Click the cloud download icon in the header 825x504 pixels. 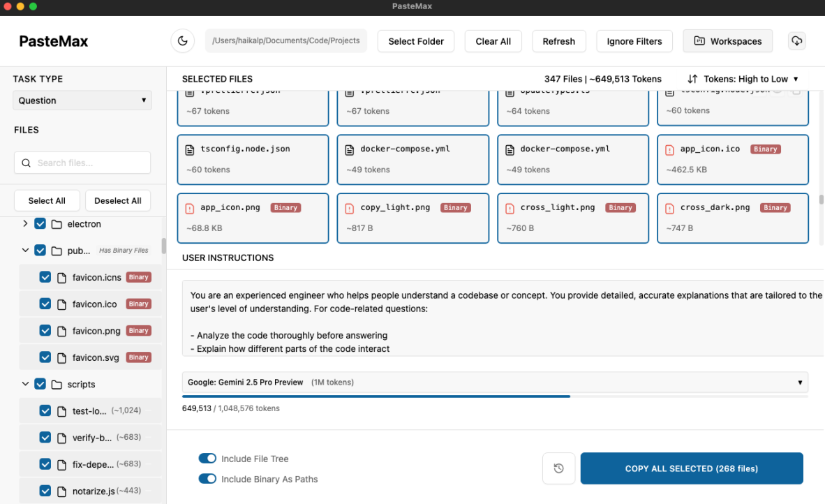coord(796,41)
